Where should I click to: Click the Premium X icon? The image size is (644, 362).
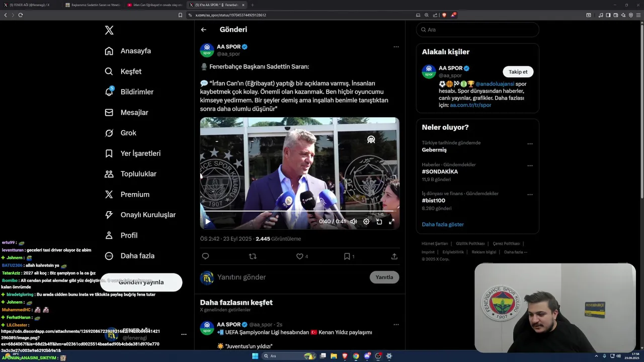(x=109, y=195)
